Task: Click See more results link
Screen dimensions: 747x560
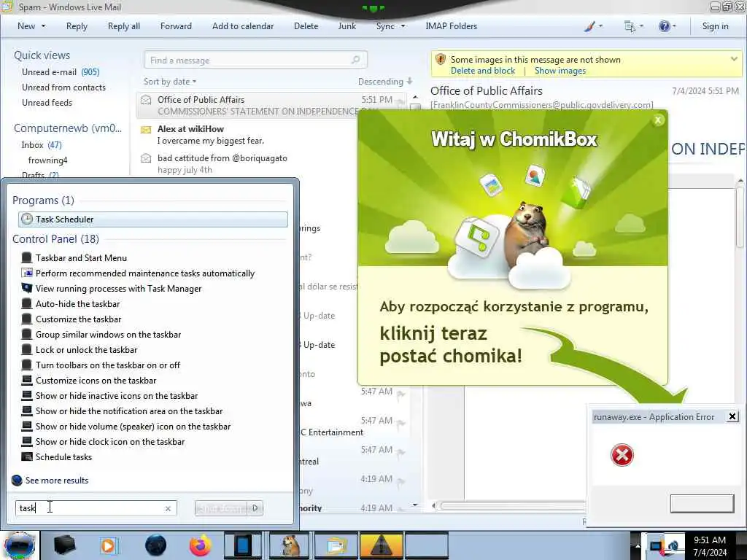Action: click(x=57, y=481)
